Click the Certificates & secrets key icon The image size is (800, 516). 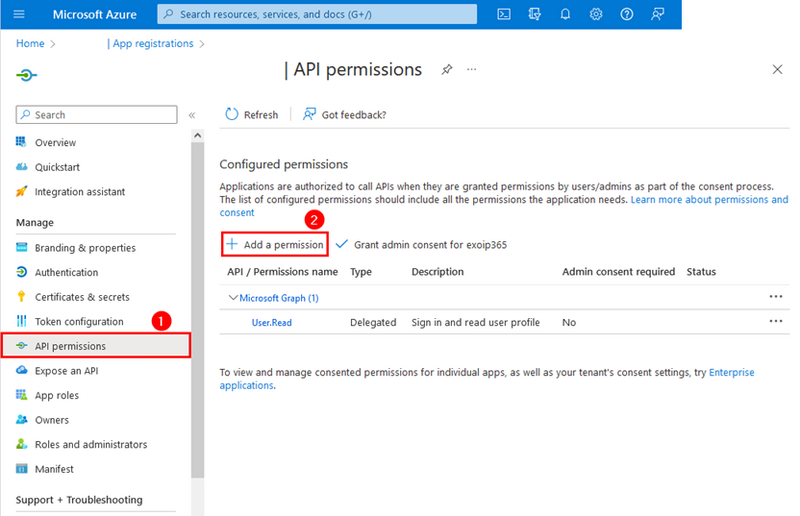pos(21,297)
